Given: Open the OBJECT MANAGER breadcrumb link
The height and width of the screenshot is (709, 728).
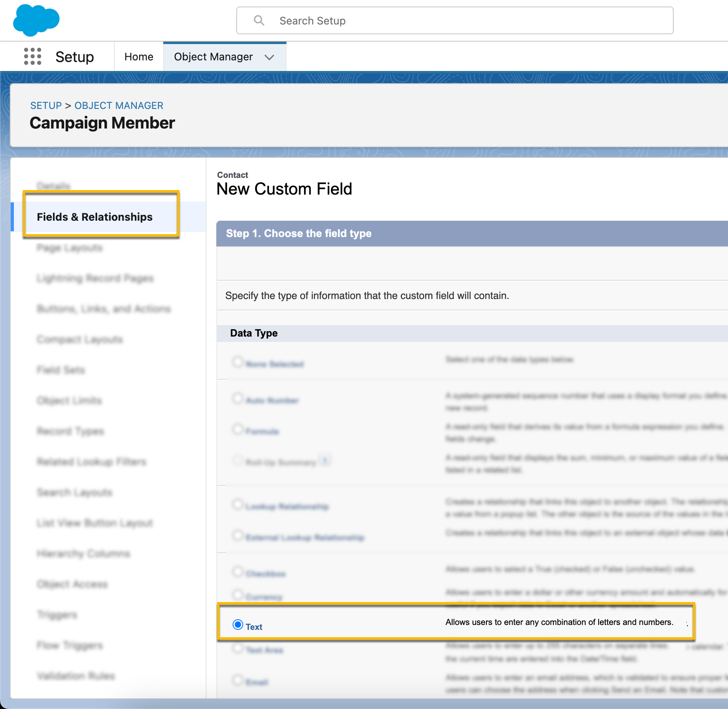Looking at the screenshot, I should 119,105.
